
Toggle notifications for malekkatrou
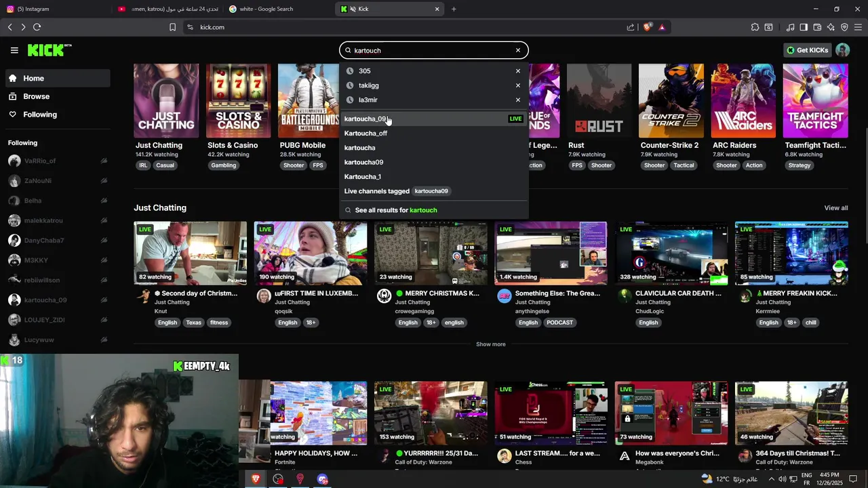tap(104, 221)
